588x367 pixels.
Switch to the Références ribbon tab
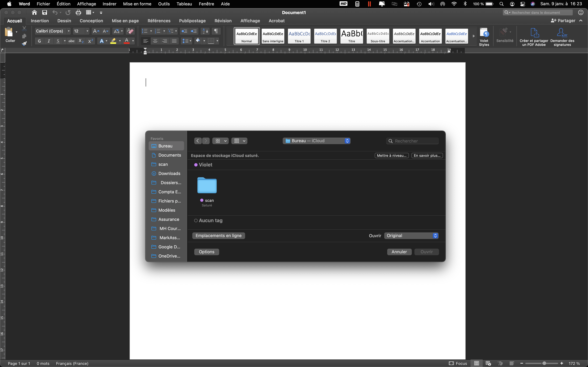pyautogui.click(x=159, y=21)
